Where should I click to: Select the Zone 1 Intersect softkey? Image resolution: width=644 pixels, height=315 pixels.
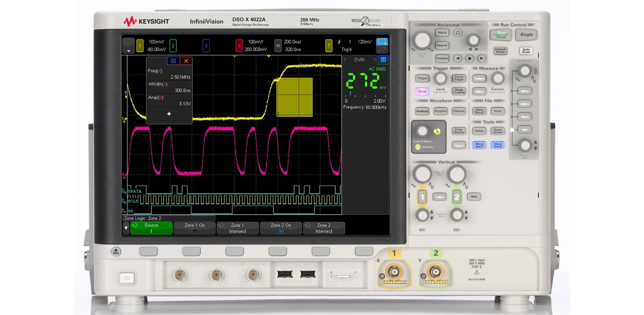[x=237, y=228]
